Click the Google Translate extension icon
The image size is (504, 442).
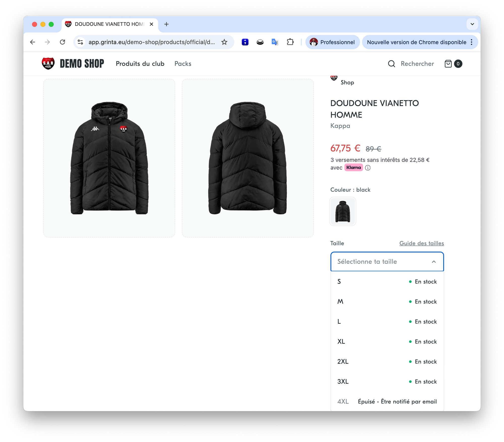275,42
